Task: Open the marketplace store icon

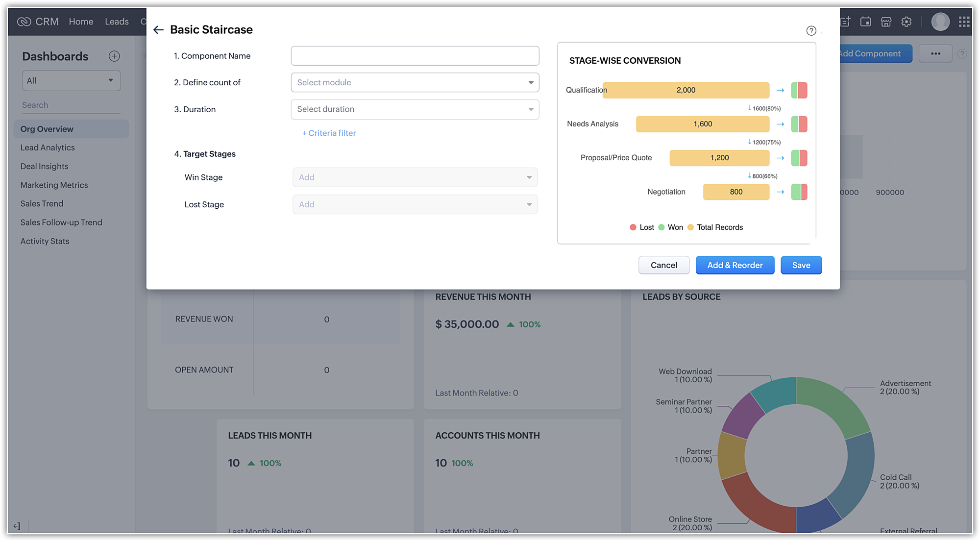Action: point(886,22)
